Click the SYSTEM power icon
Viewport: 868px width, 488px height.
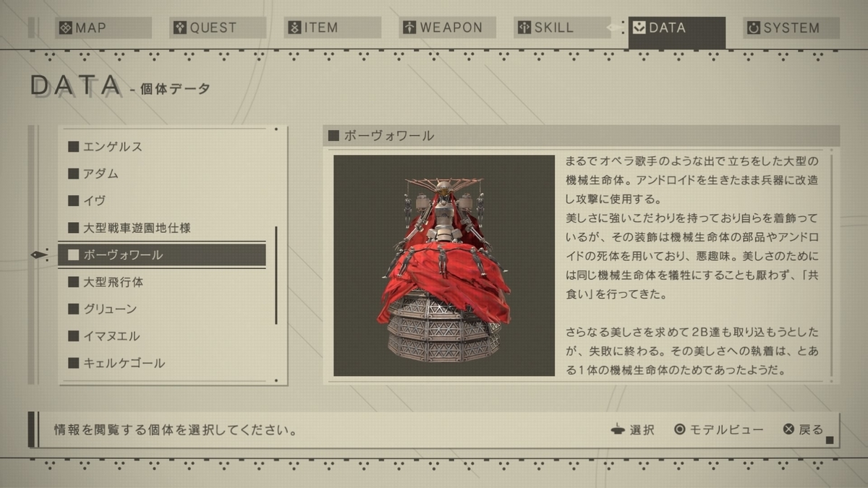click(x=754, y=28)
